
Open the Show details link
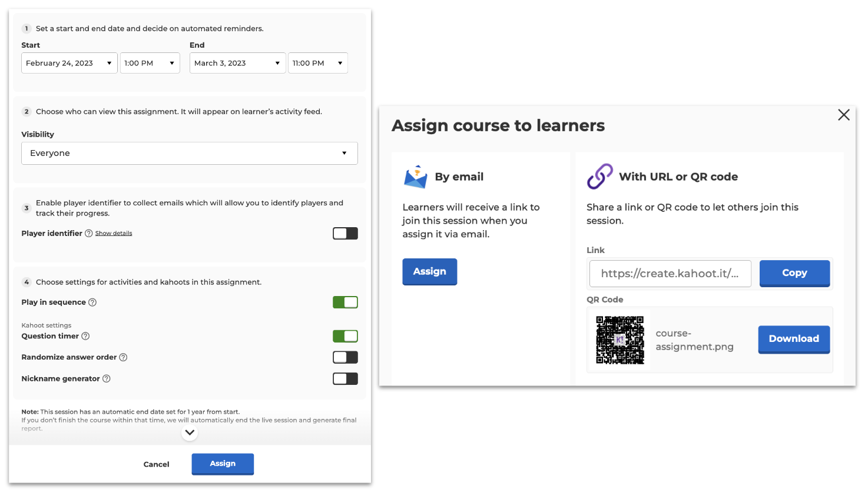tap(114, 234)
